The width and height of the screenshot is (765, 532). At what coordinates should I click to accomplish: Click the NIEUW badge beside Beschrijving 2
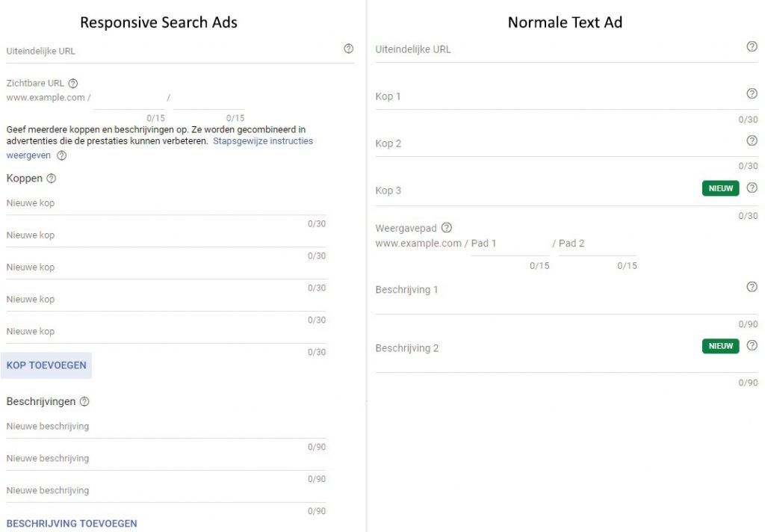tap(720, 346)
